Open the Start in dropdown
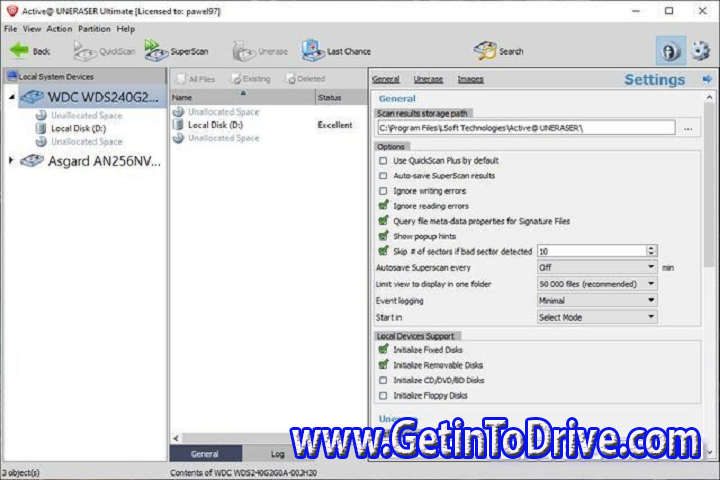The width and height of the screenshot is (720, 480). 597,317
